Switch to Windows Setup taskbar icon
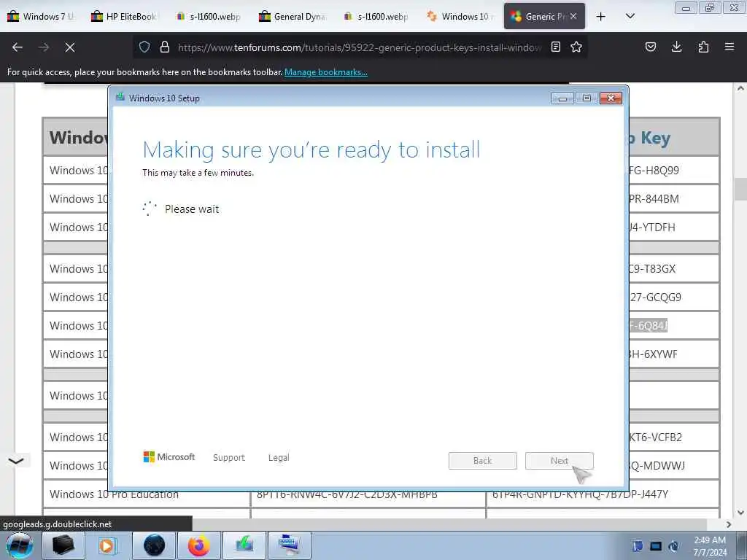Viewport: 747px width, 560px height. pos(244,545)
